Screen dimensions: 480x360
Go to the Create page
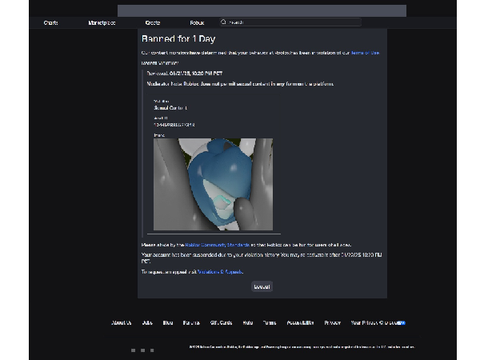[x=153, y=23]
